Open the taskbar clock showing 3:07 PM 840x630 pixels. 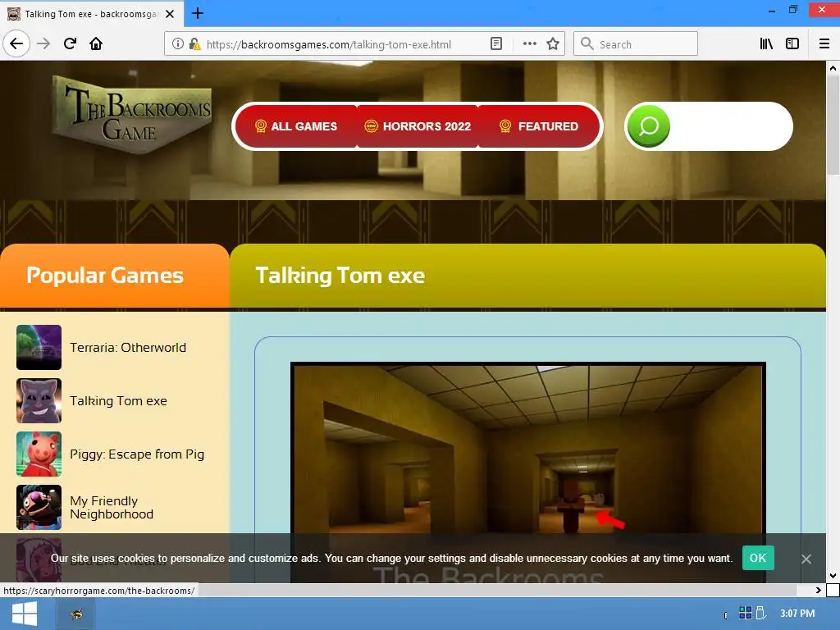[x=797, y=613]
